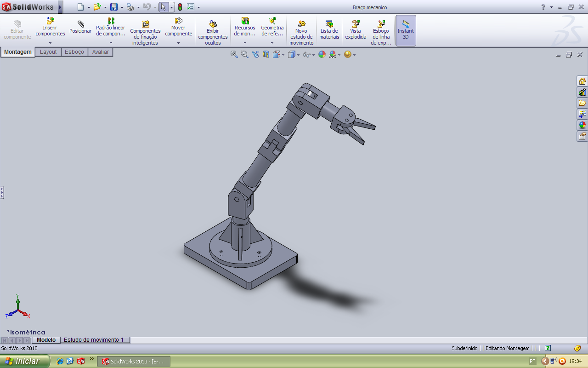The width and height of the screenshot is (588, 368).
Task: Click the Rebuild traffic light icon
Action: (180, 7)
